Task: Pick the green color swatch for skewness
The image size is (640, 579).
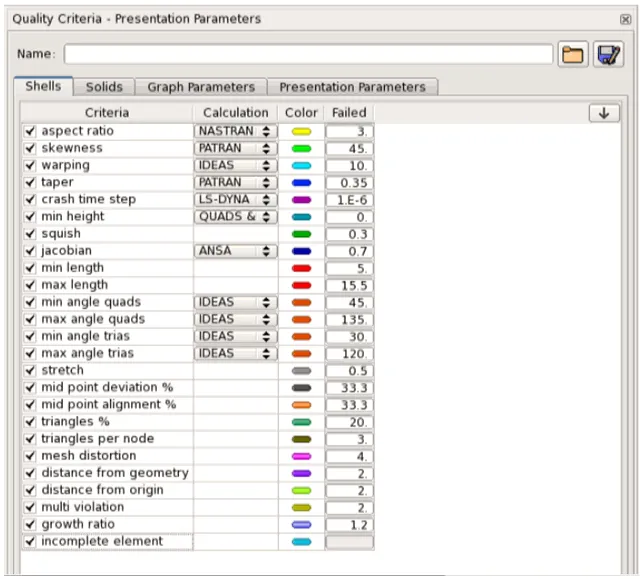Action: point(302,149)
